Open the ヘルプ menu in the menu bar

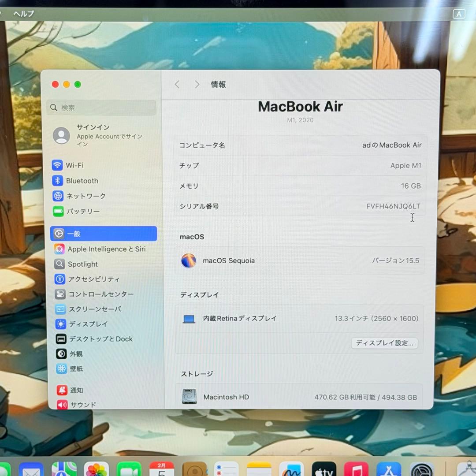coord(24,14)
